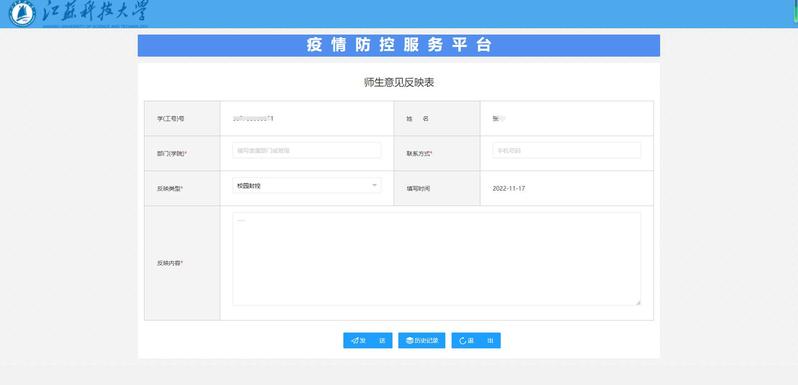Focus the 部门(学院) input field
The width and height of the screenshot is (798, 385).
[x=306, y=150]
